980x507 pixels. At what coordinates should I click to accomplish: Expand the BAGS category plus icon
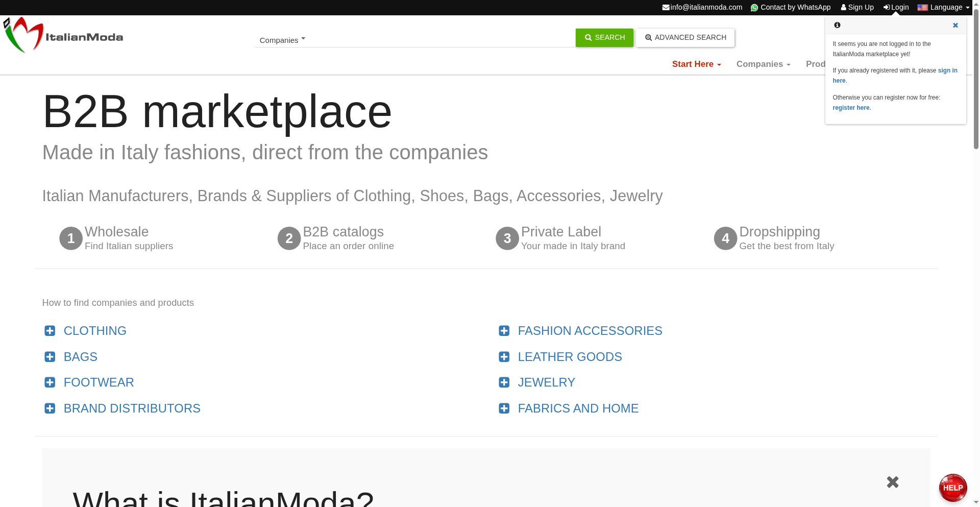[50, 357]
